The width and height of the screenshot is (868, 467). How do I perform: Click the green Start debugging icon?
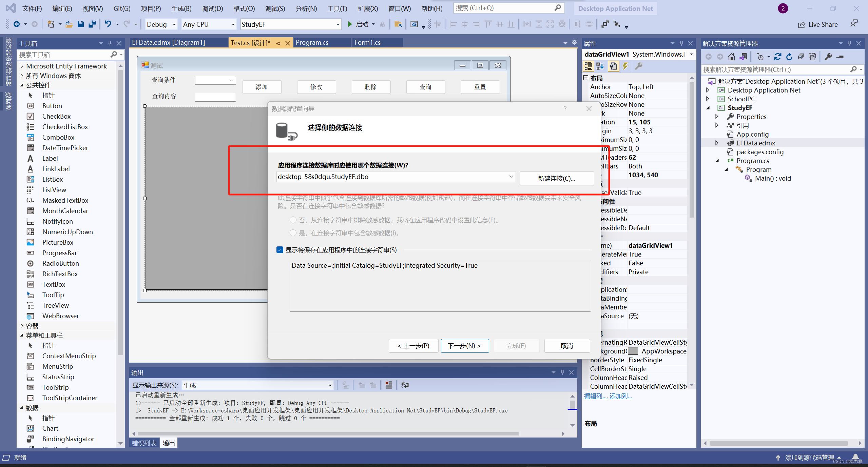(350, 24)
